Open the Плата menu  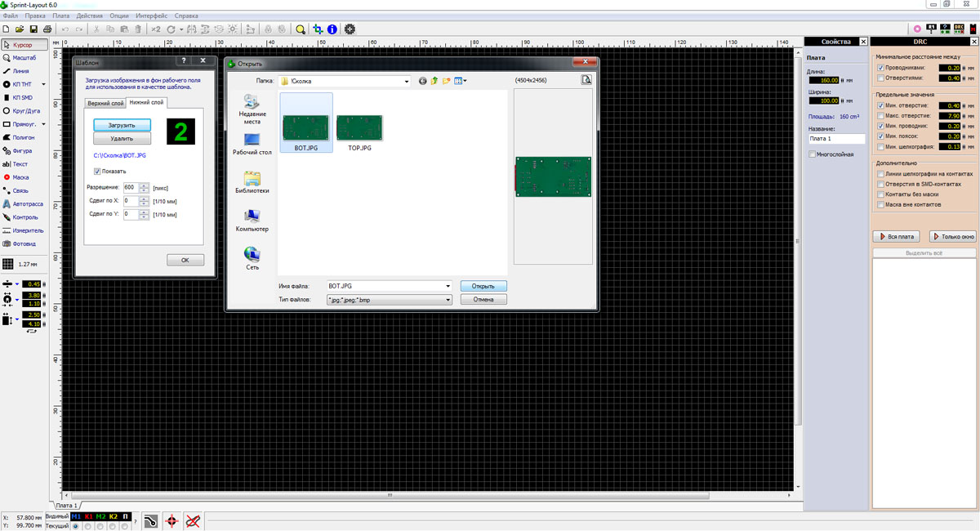(x=60, y=16)
